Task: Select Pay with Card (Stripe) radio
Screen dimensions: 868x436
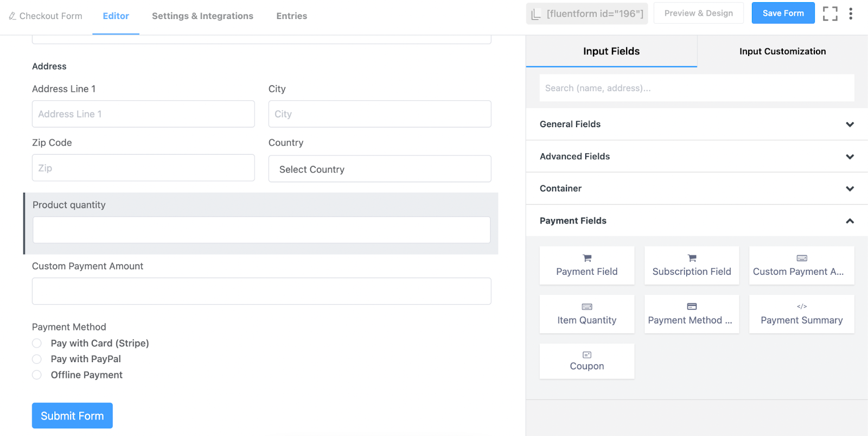Action: pyautogui.click(x=37, y=343)
